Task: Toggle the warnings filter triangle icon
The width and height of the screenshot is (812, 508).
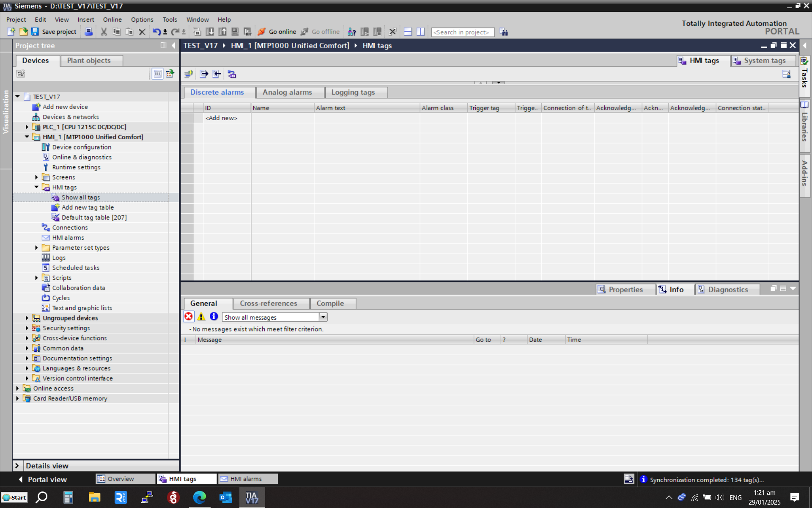Action: point(201,317)
